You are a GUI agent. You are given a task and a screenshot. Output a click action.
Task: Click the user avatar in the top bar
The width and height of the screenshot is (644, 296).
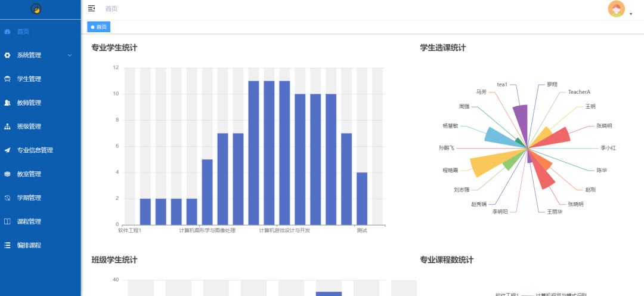[616, 9]
